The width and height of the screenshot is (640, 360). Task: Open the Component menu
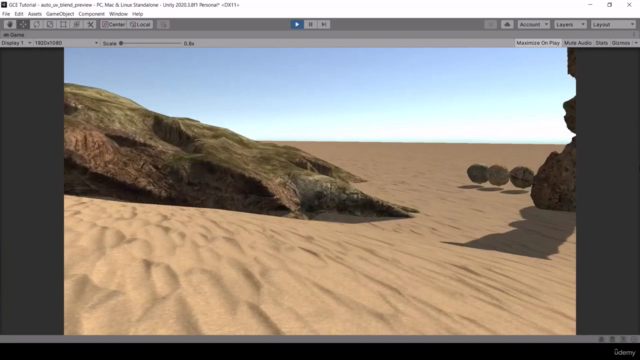[x=91, y=14]
